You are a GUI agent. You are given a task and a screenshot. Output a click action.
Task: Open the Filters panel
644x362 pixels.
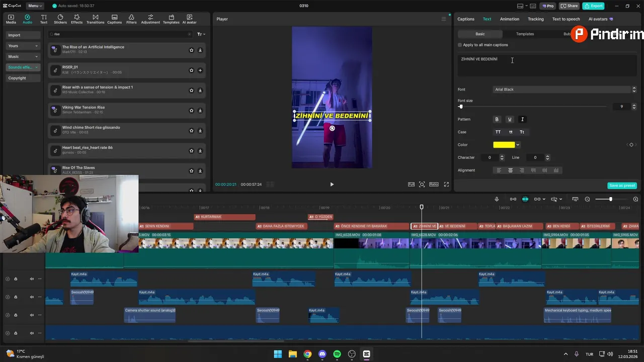(131, 19)
